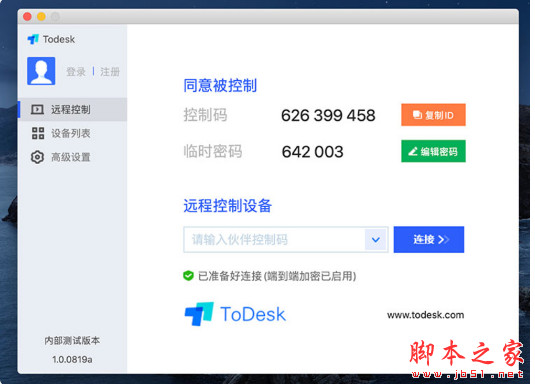Viewport: 535px width, 385px height.
Task: Minimize the window with yellow button
Action: click(41, 17)
